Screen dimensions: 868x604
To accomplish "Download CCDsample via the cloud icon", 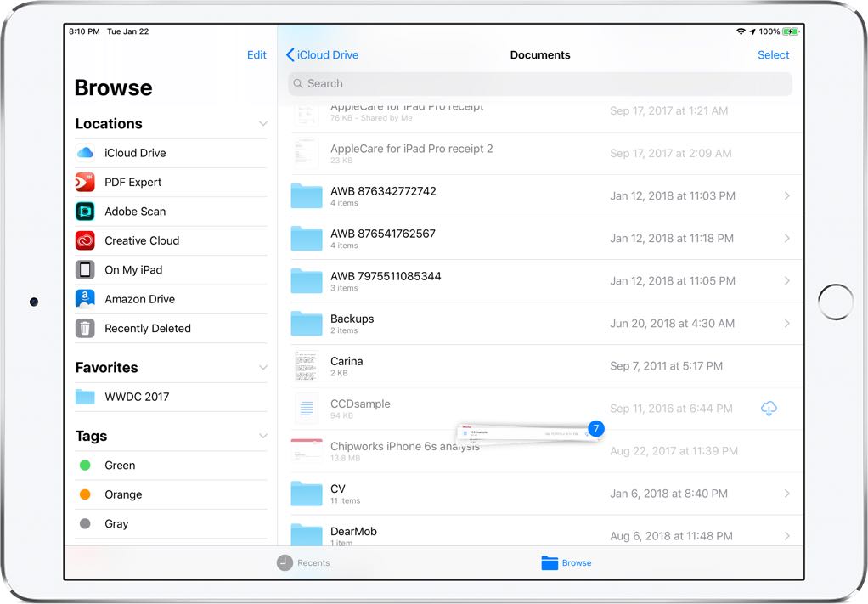I will coord(769,409).
